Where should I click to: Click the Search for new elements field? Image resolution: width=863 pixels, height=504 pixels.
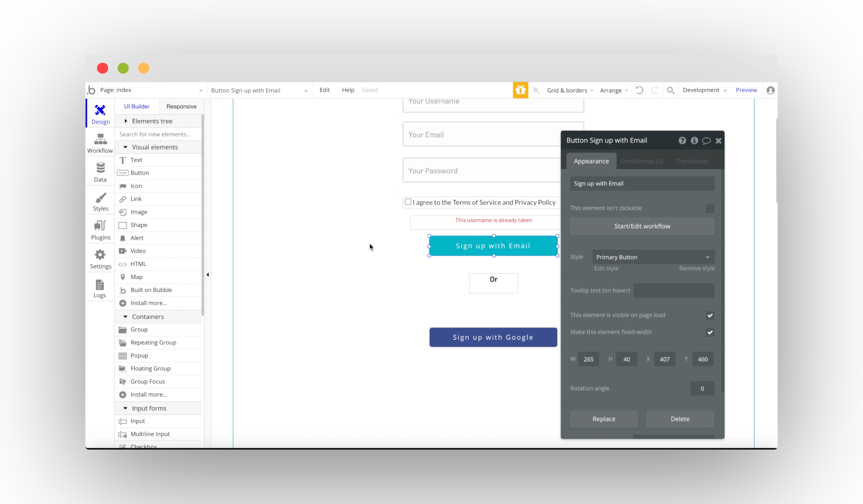158,134
